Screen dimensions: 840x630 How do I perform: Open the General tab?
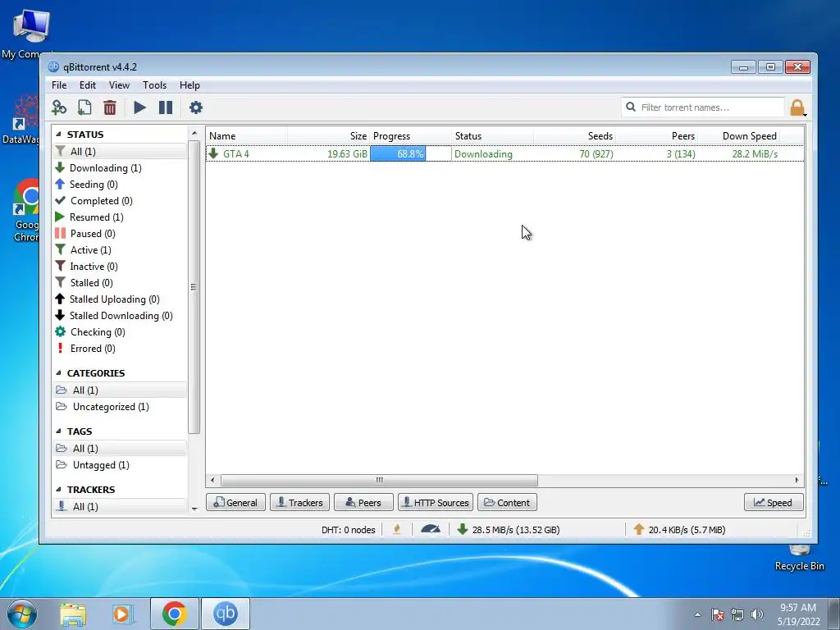pos(235,503)
